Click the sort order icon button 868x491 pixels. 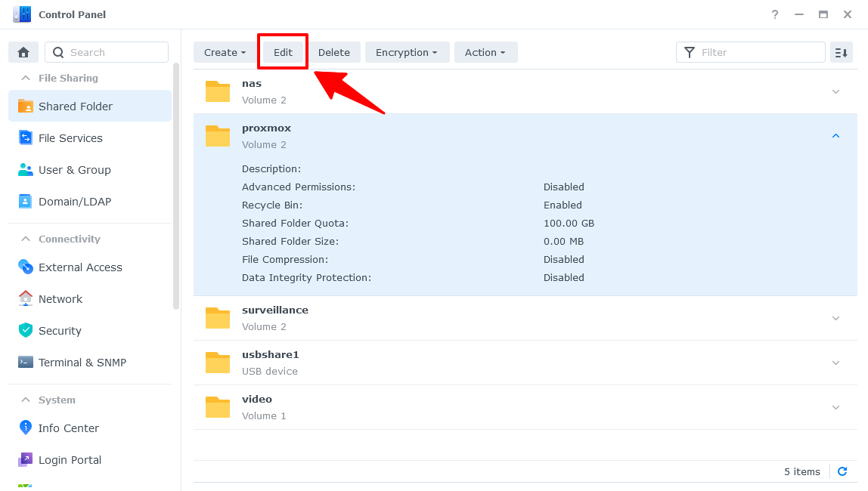coord(841,52)
